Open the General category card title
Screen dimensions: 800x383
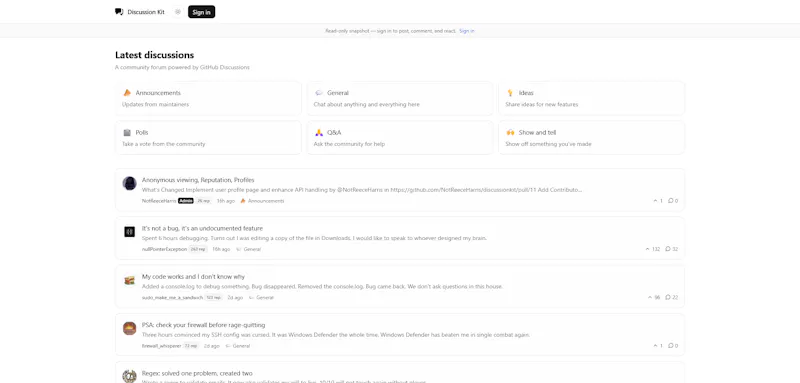point(338,93)
